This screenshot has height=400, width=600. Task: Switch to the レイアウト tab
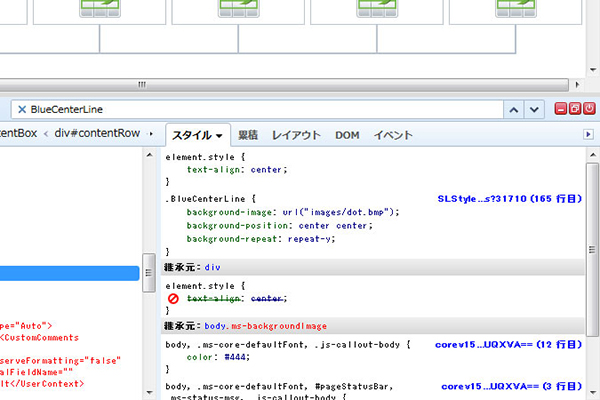(x=296, y=135)
